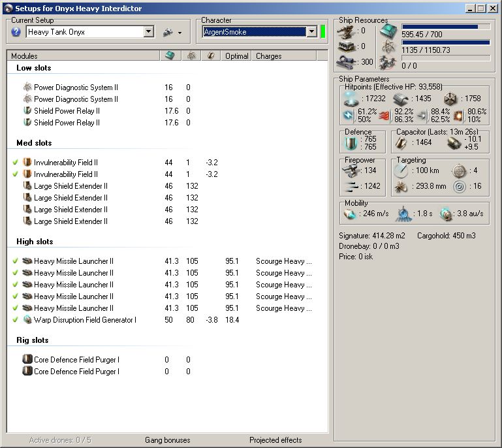This screenshot has width=502, height=448.
Task: Click the CPU column header icon
Action: point(170,56)
